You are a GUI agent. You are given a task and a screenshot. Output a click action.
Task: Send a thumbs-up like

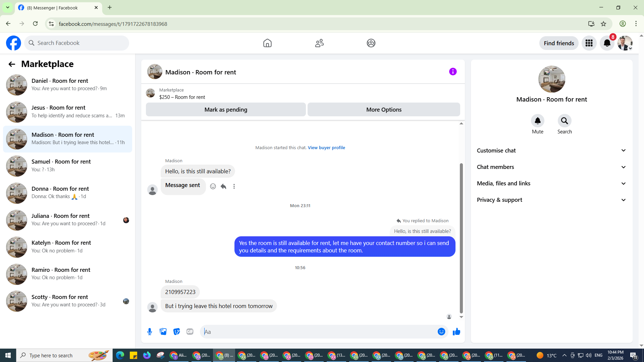click(457, 331)
